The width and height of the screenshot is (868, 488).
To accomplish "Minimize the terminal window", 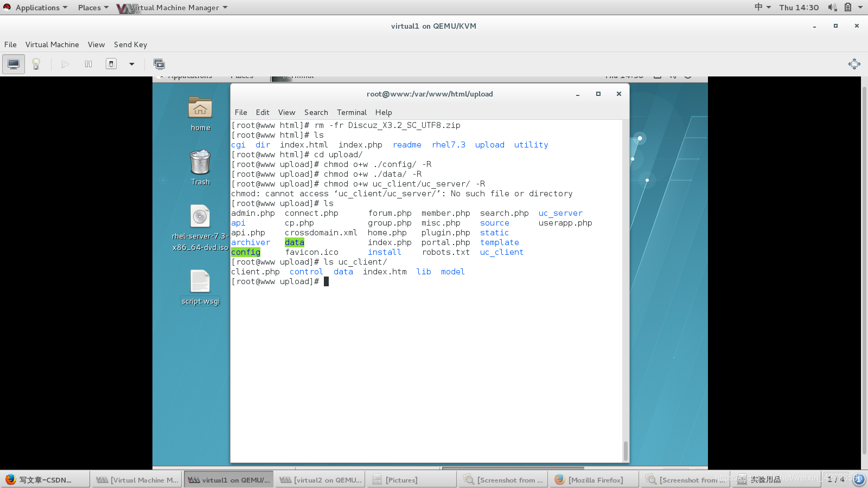I will [x=578, y=94].
